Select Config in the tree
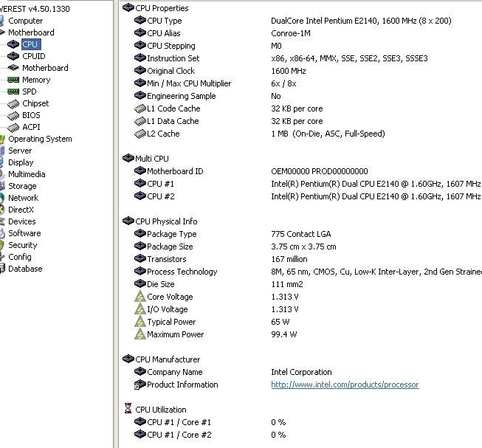The height and width of the screenshot is (448, 482). (x=20, y=257)
